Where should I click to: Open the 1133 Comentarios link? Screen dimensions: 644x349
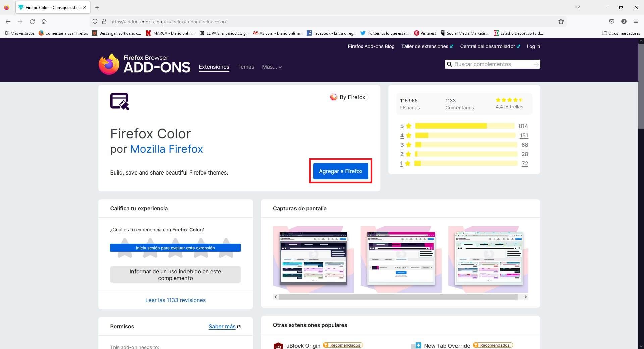click(460, 104)
